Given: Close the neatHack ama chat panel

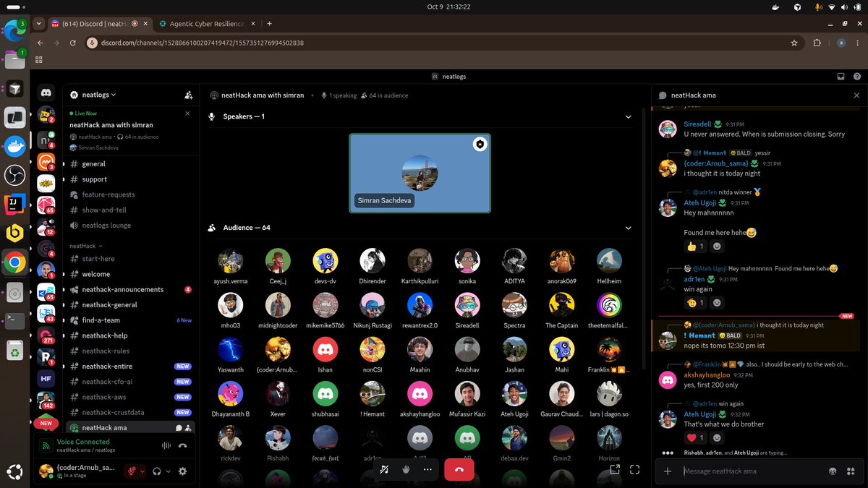Looking at the screenshot, I should pyautogui.click(x=856, y=95).
